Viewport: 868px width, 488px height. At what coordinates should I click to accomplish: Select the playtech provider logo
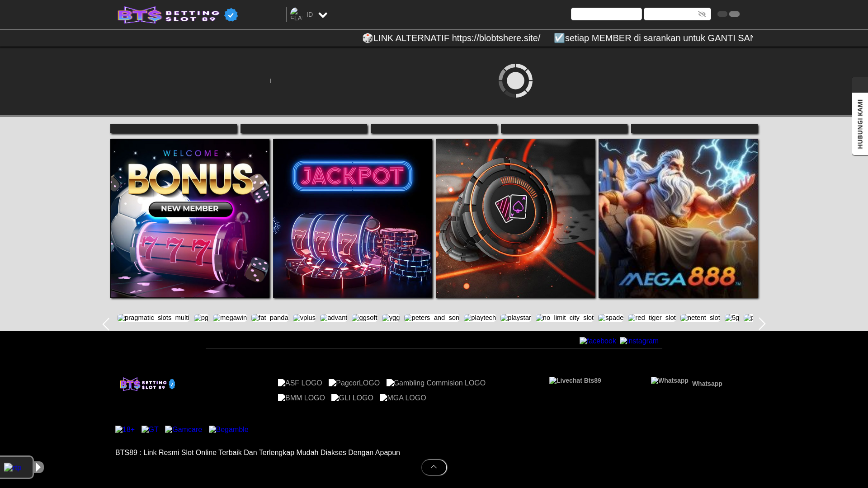click(x=480, y=318)
